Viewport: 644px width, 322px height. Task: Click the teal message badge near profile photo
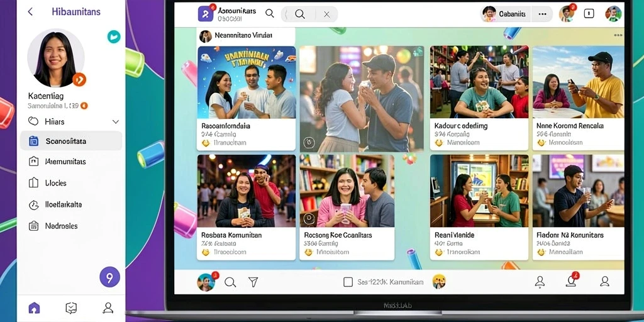coord(114,36)
